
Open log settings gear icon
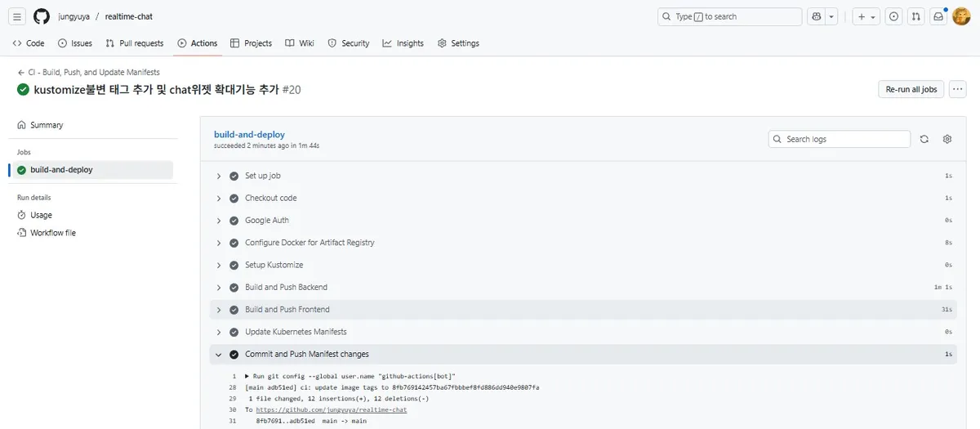pos(947,139)
